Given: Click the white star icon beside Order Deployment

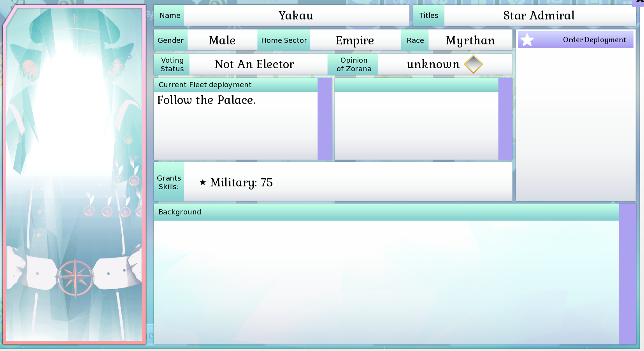Looking at the screenshot, I should pos(527,40).
